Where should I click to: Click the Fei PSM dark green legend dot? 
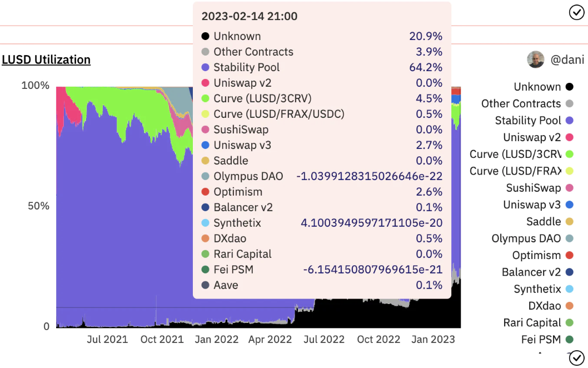pyautogui.click(x=569, y=340)
